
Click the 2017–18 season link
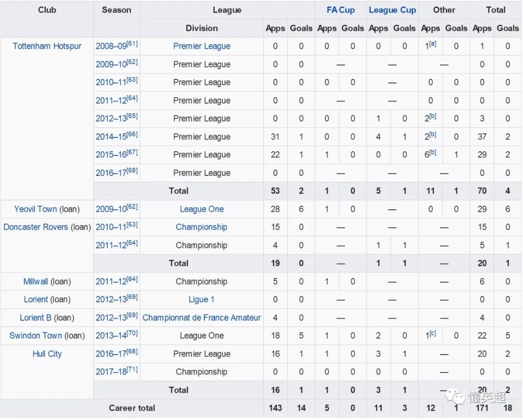click(111, 372)
